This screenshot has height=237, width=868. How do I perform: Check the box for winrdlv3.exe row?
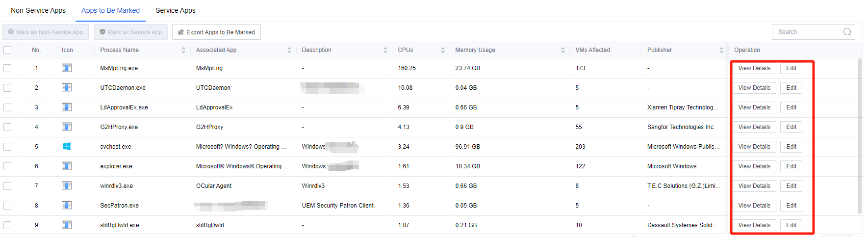pos(7,186)
